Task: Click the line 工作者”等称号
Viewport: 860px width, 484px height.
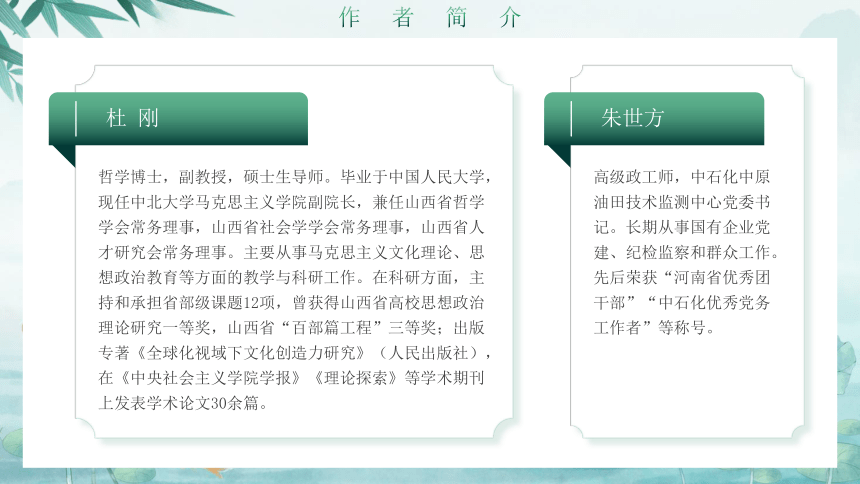Action: pos(655,328)
